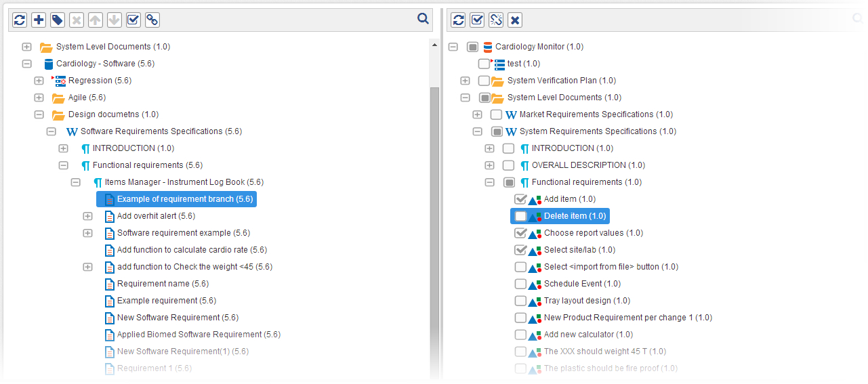Uncheck the Add item checkbox

click(520, 199)
